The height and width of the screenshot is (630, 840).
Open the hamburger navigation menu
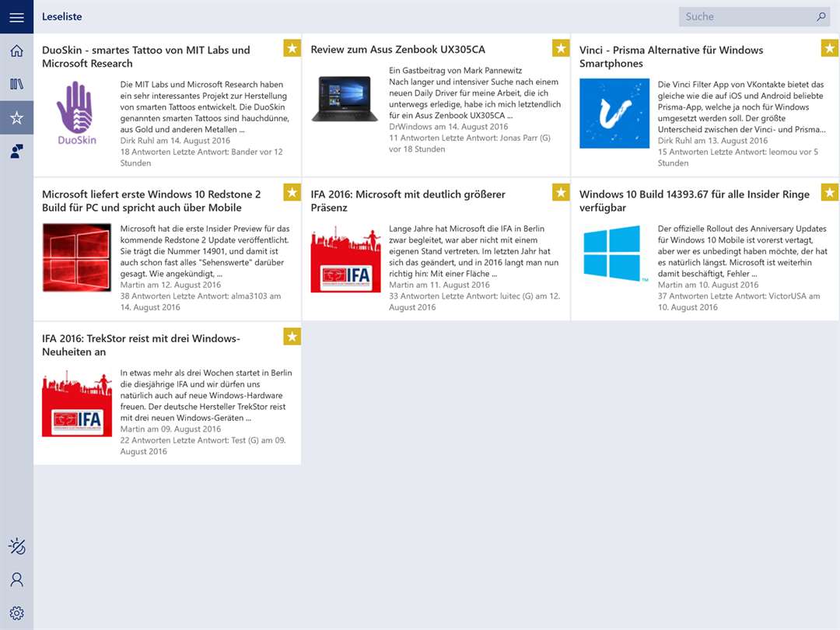(16, 16)
